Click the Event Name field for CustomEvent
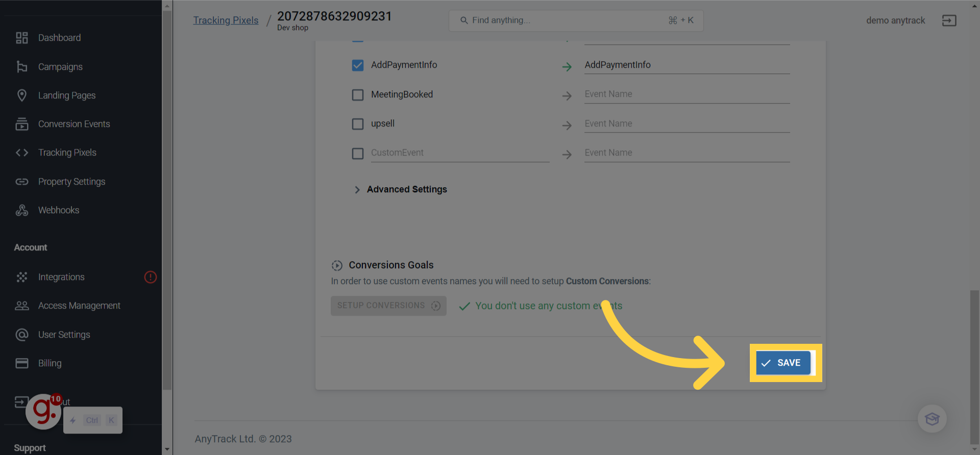980x455 pixels. pyautogui.click(x=687, y=153)
